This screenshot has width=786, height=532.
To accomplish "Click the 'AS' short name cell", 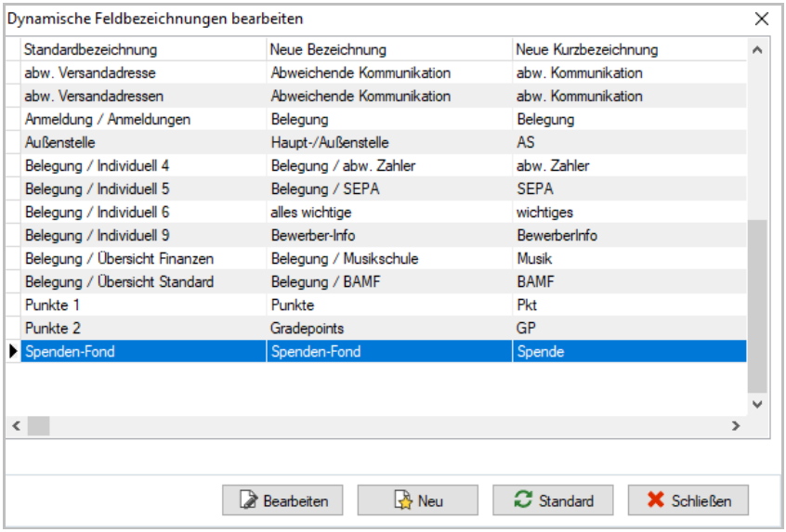I will pos(630,142).
